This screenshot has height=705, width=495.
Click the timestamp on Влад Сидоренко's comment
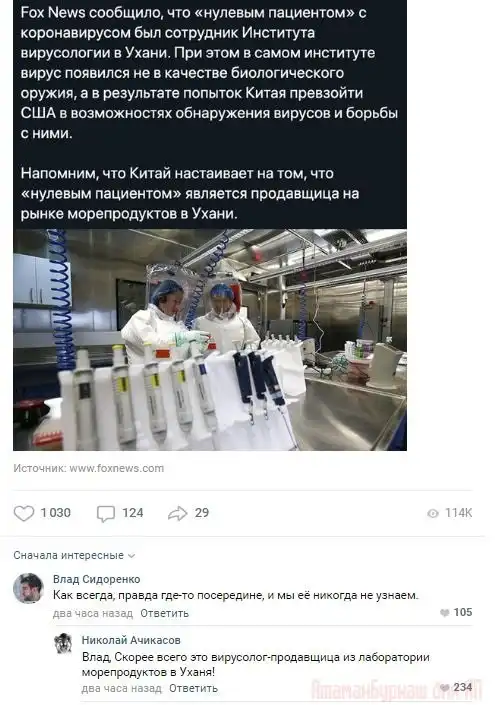[93, 613]
